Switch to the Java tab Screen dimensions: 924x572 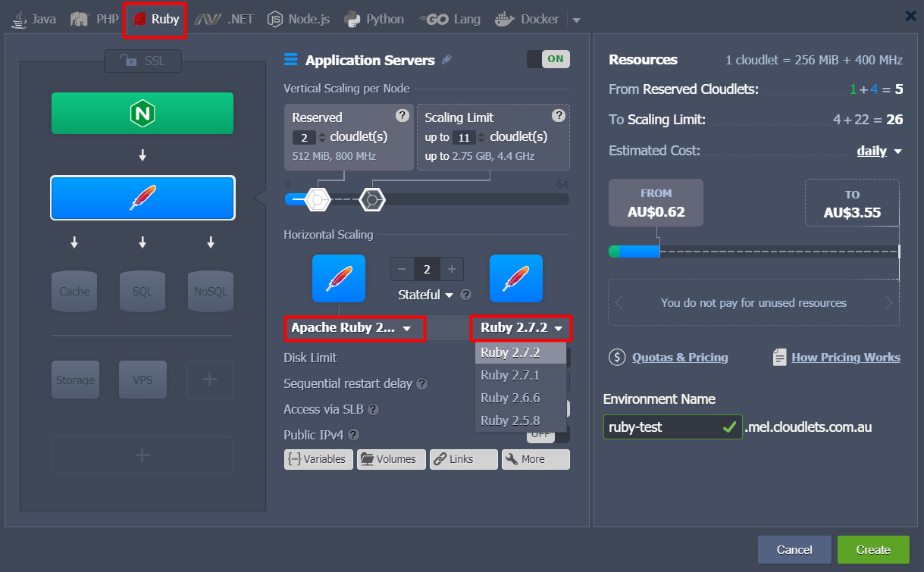pyautogui.click(x=34, y=19)
